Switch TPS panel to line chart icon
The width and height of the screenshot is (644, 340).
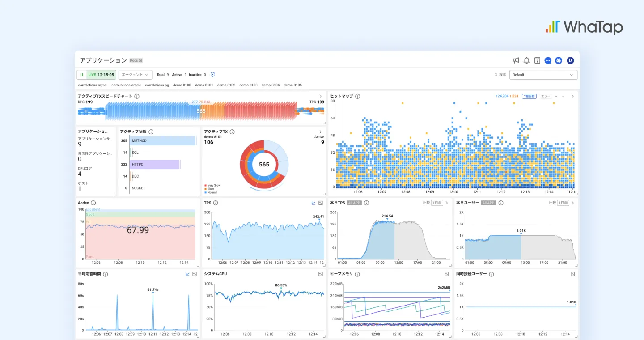click(314, 203)
